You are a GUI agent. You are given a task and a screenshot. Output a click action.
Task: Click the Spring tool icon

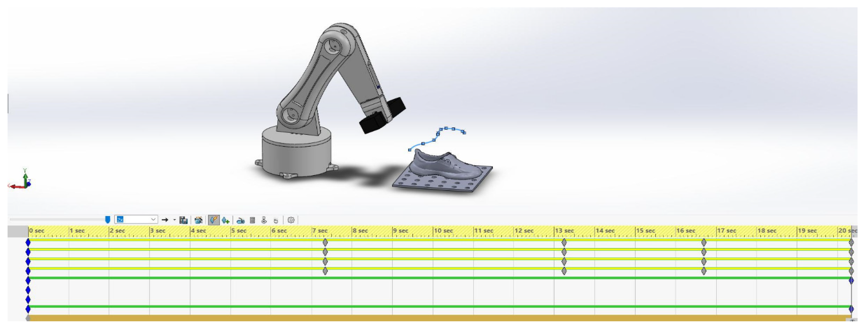click(x=252, y=220)
